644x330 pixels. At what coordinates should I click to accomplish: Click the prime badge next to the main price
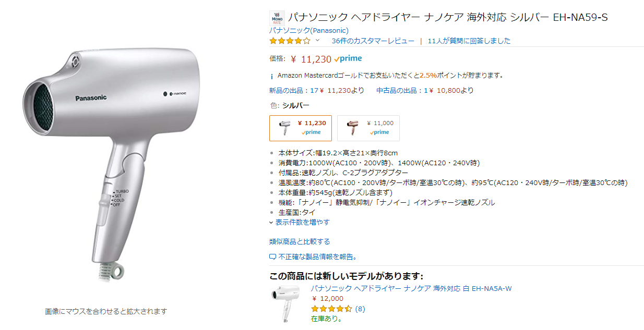coord(348,59)
